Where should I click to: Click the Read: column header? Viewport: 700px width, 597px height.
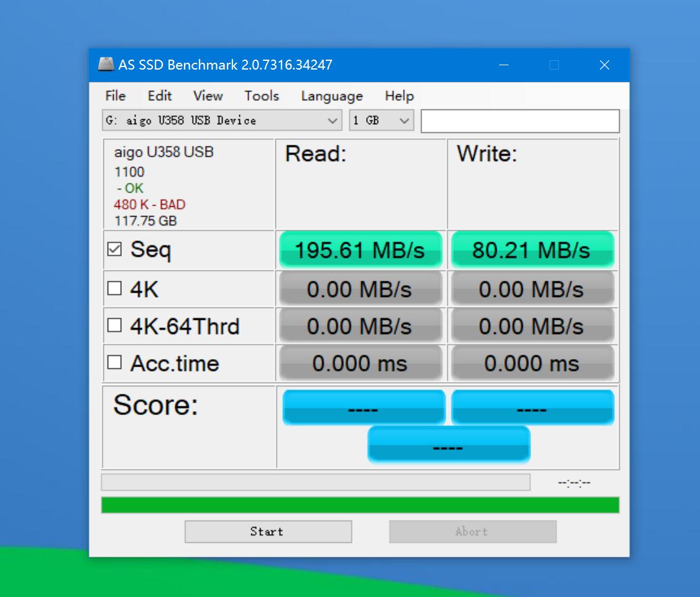(316, 153)
